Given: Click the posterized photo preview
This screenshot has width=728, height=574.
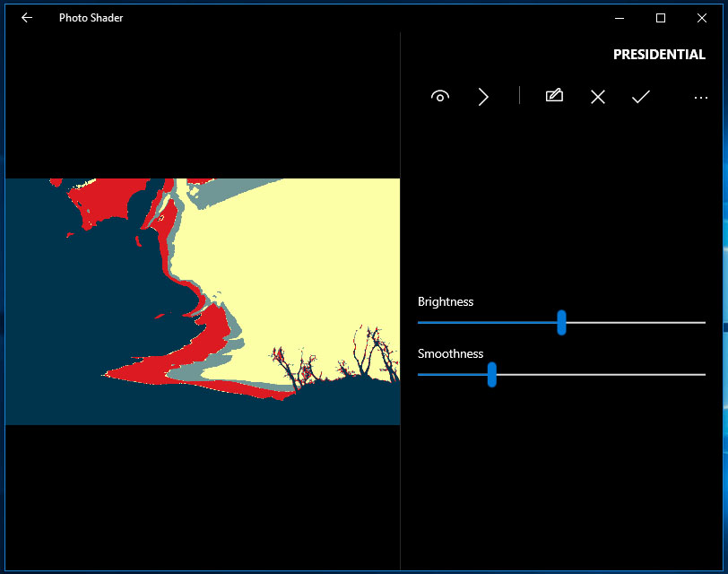Looking at the screenshot, I should (203, 301).
